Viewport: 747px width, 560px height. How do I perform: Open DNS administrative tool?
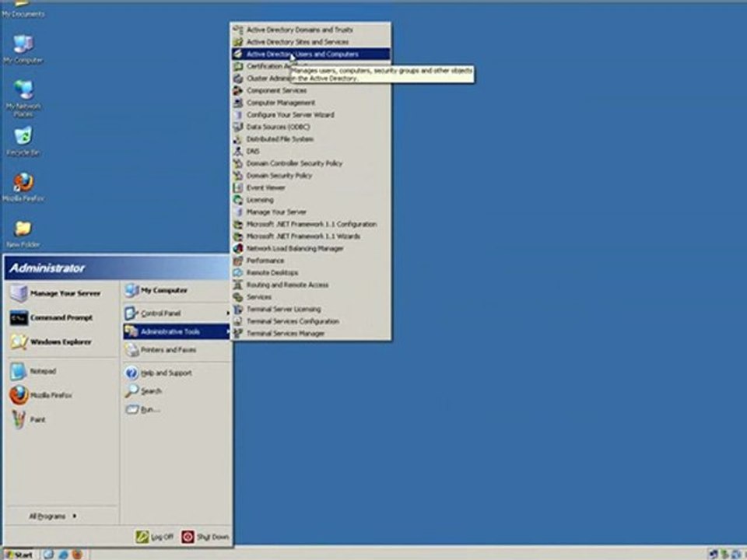(x=310, y=151)
